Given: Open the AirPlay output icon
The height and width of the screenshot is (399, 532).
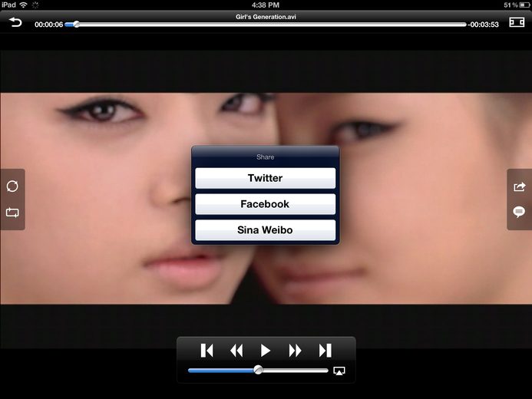Looking at the screenshot, I should tap(339, 371).
